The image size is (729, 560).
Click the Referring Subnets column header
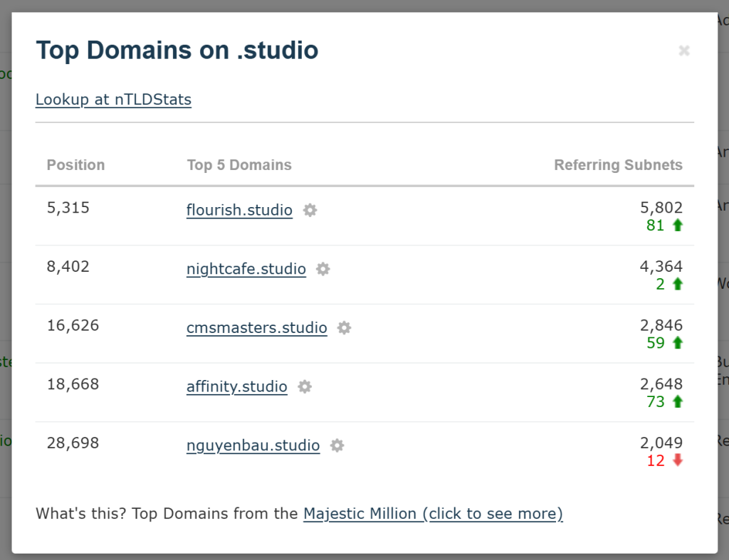pyautogui.click(x=618, y=164)
